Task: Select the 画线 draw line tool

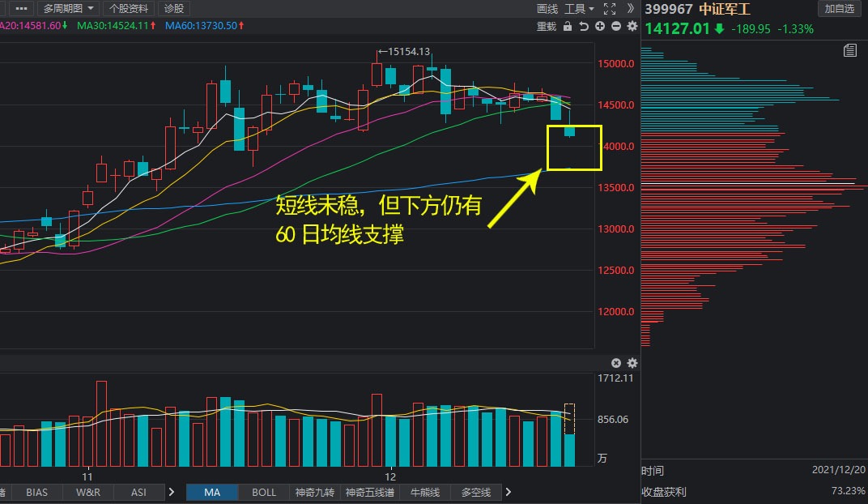Action: [x=547, y=9]
